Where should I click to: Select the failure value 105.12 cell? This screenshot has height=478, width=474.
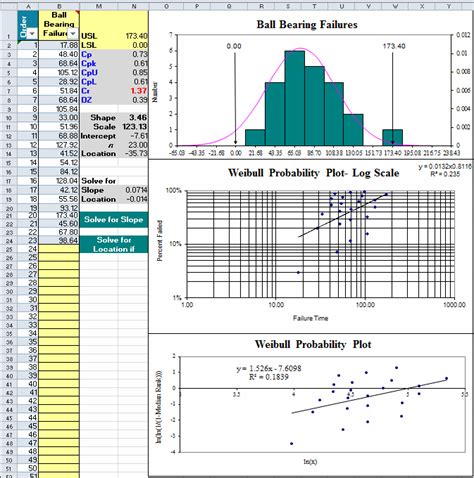pyautogui.click(x=59, y=72)
